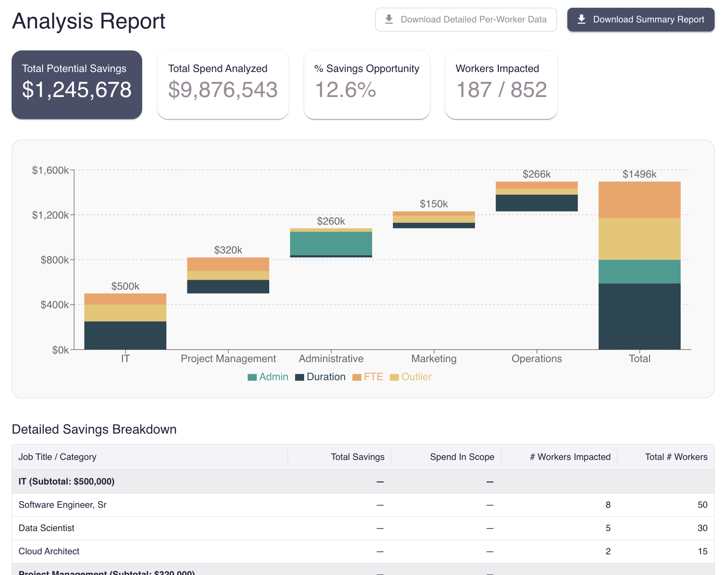Click the Total Potential Savings card
This screenshot has width=728, height=575.
77,84
